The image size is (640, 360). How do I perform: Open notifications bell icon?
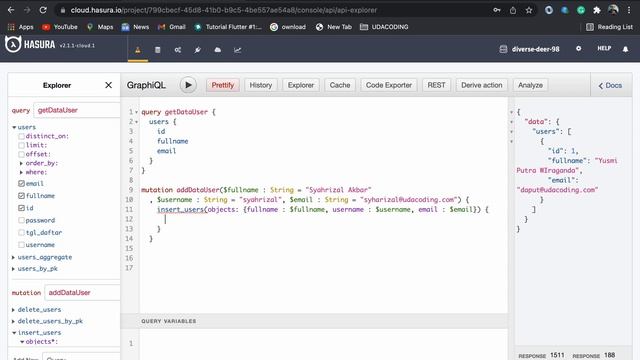625,49
